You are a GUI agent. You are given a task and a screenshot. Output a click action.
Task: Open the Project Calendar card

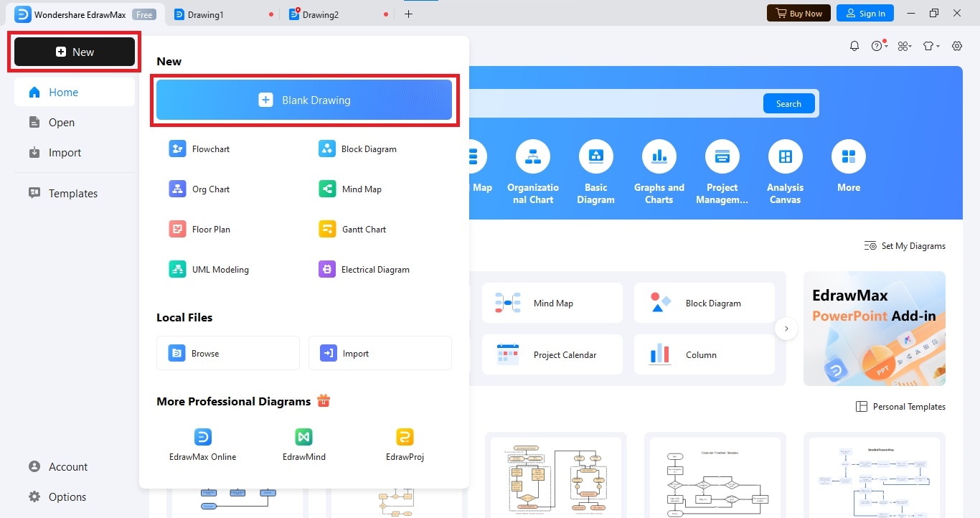(x=552, y=354)
